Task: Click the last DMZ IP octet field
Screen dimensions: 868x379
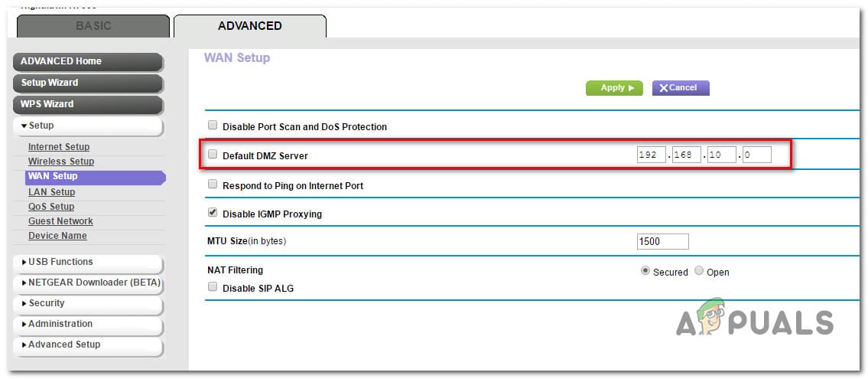Action: click(756, 155)
